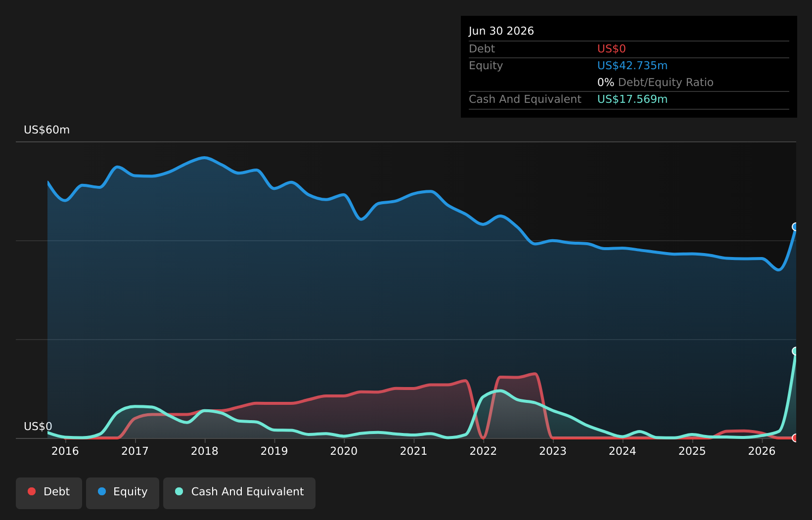The image size is (812, 520).
Task: Toggle the Cash And Equivalent legend button
Action: [x=239, y=493]
